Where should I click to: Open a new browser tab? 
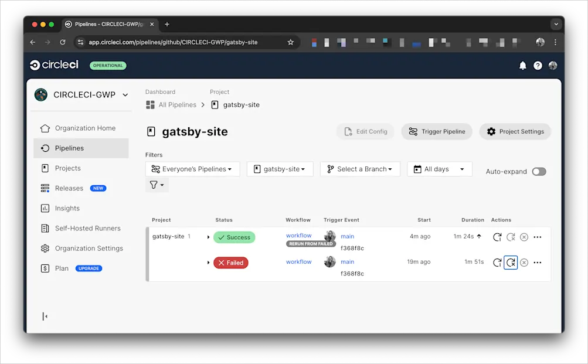click(167, 25)
